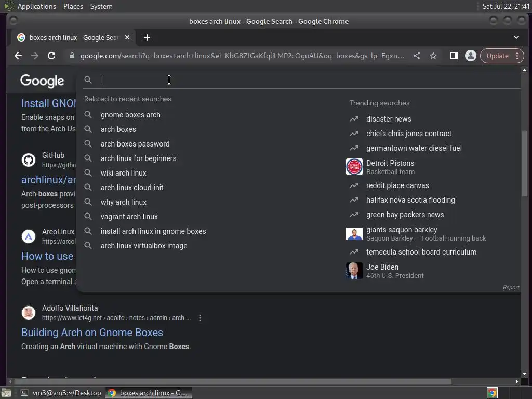
Task: Click trending arrow icon beside 'disaster news'
Action: click(354, 119)
